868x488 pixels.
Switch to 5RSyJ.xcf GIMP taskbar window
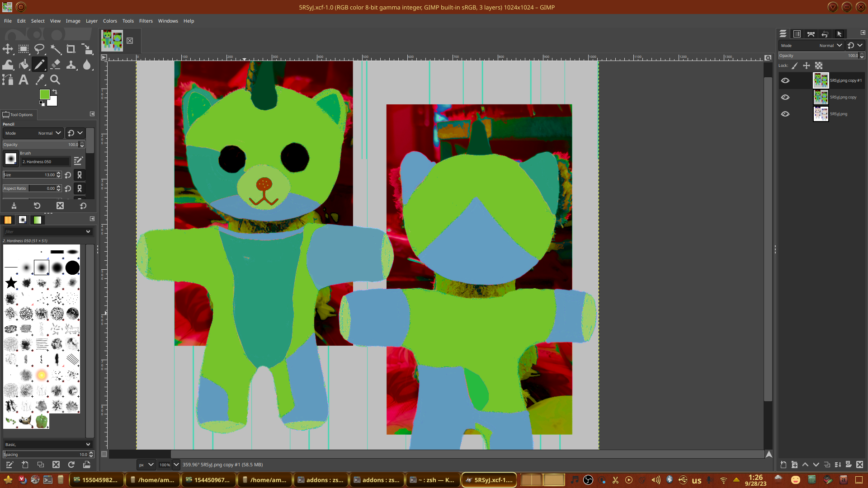pyautogui.click(x=489, y=480)
